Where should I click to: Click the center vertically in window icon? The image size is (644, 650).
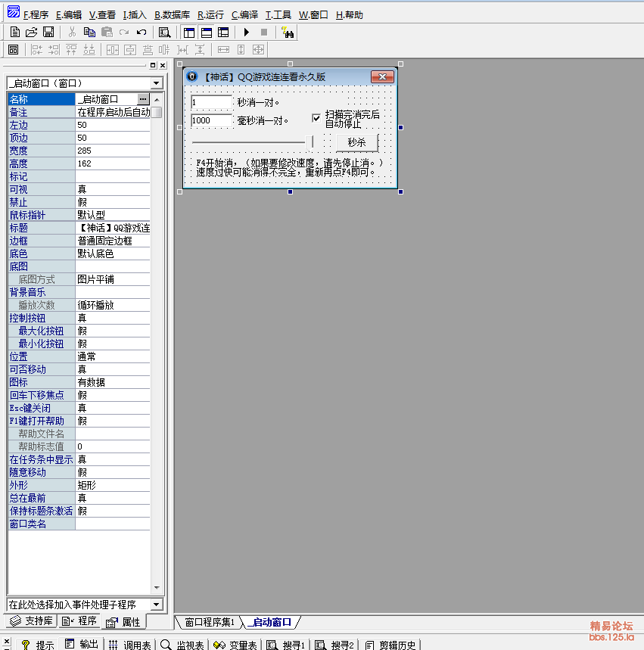130,50
